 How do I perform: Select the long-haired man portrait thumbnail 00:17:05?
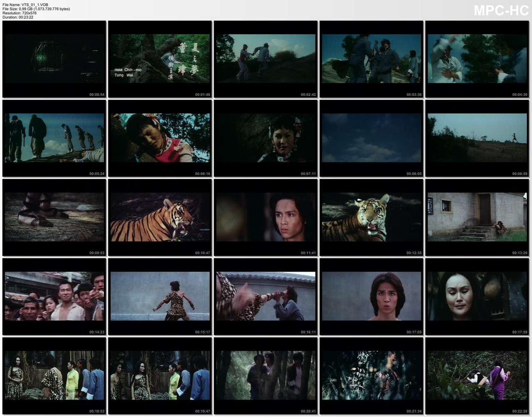tap(372, 297)
